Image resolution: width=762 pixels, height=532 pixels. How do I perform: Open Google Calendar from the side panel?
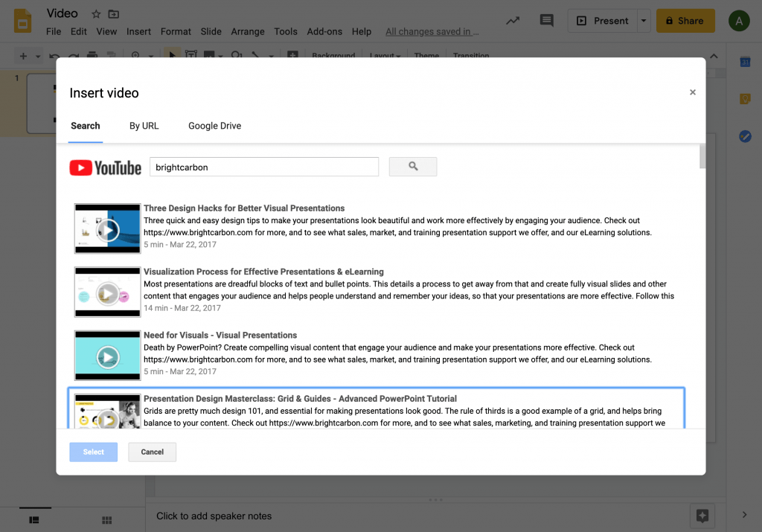(746, 63)
